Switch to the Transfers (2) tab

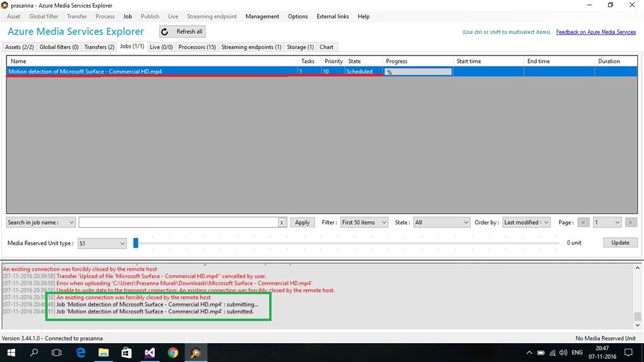point(99,47)
